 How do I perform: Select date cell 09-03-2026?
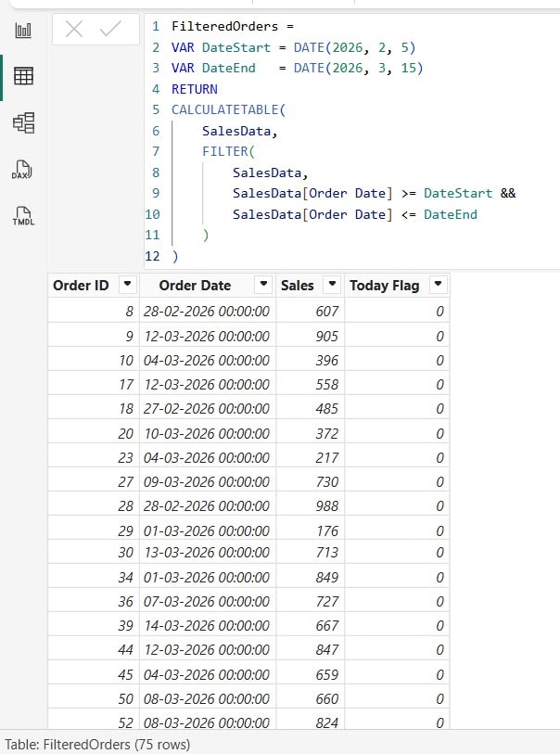208,480
